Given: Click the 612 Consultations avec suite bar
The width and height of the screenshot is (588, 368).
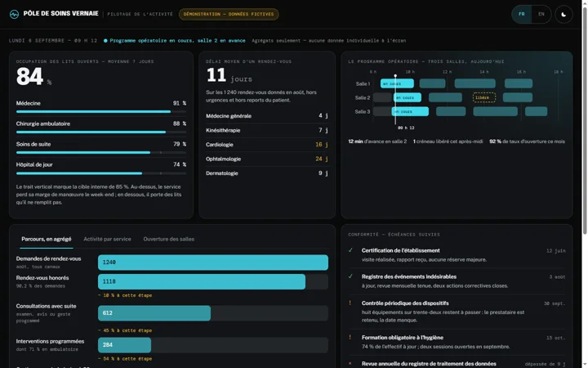Looking at the screenshot, I should tap(154, 313).
